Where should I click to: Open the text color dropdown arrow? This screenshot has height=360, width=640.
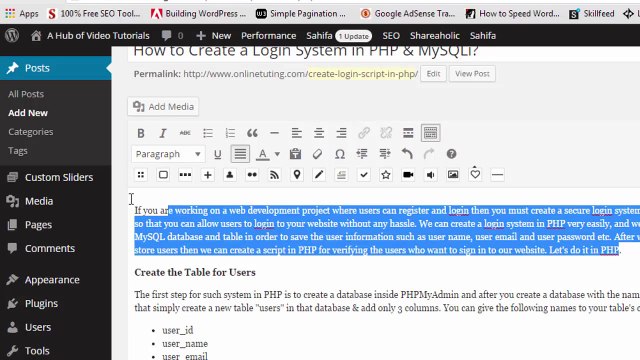point(277,154)
